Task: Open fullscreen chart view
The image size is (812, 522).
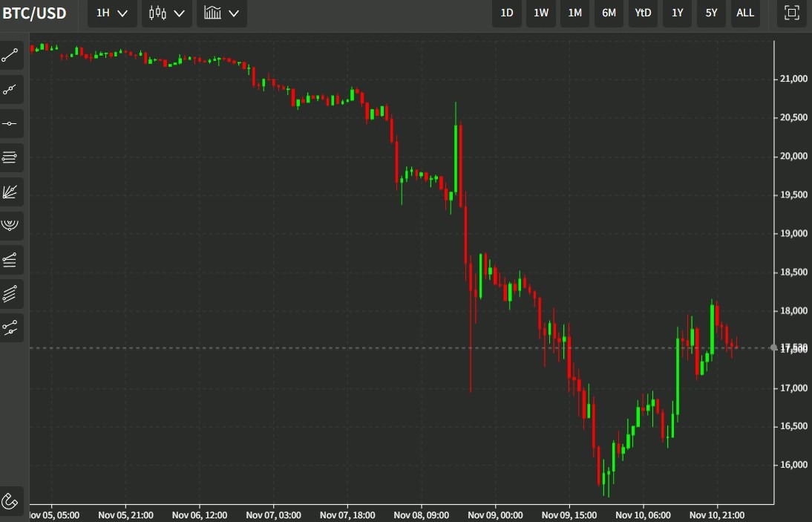Action: (x=792, y=13)
